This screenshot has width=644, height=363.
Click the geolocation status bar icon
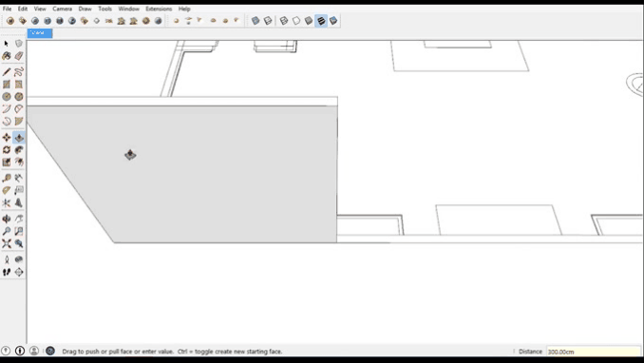point(6,351)
